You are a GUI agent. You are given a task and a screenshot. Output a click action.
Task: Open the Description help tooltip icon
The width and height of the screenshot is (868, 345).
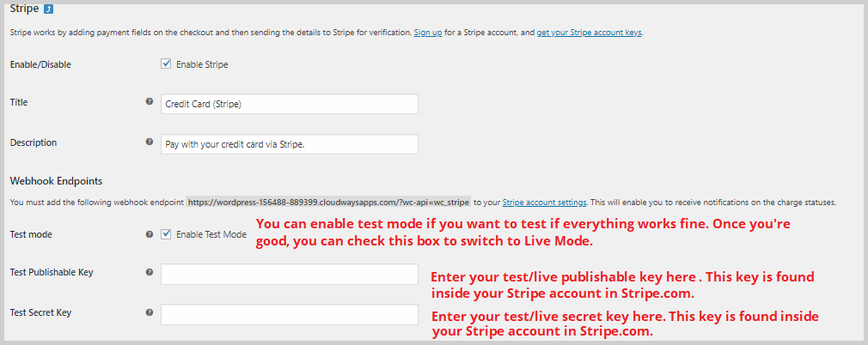tap(150, 142)
